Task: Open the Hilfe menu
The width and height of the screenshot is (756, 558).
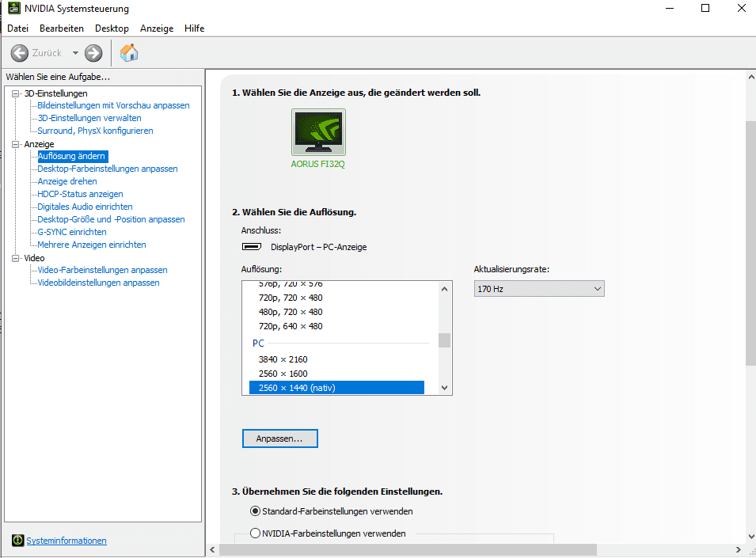Action: point(194,28)
